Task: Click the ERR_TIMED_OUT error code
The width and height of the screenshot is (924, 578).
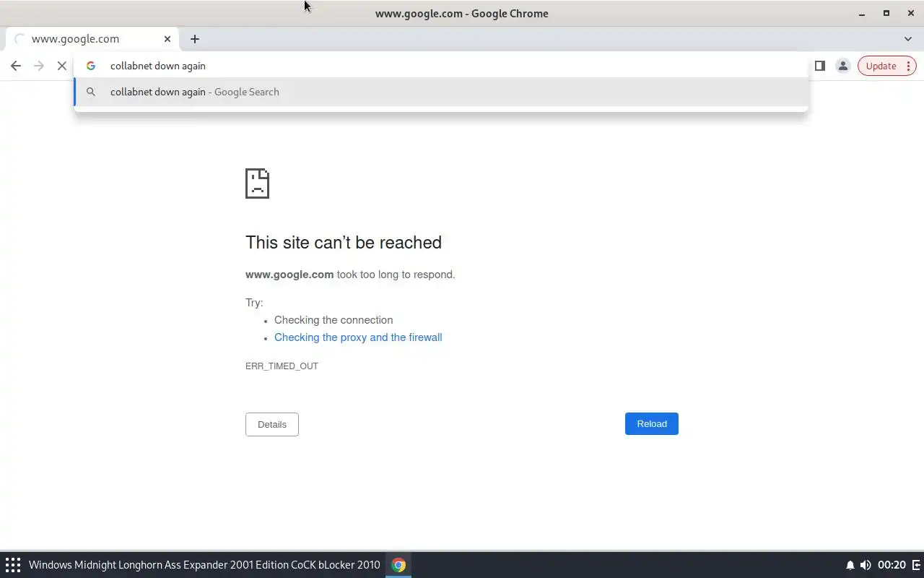Action: pos(282,366)
